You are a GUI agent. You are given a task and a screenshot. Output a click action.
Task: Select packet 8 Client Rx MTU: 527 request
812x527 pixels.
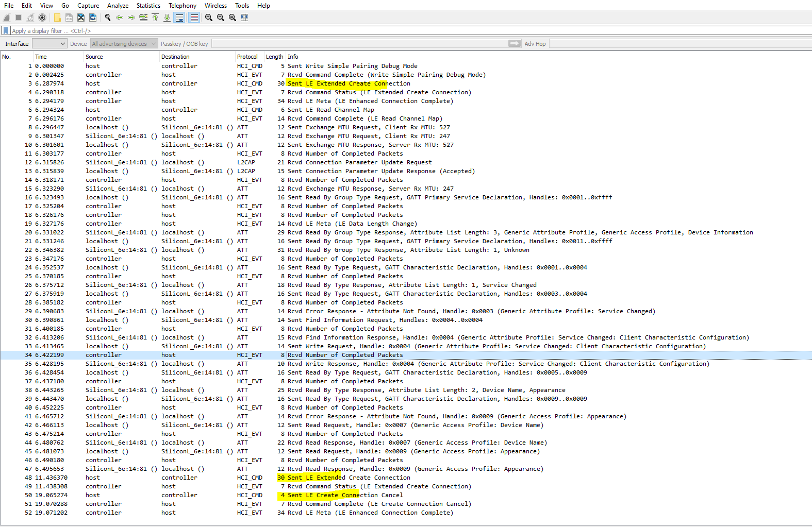406,127
